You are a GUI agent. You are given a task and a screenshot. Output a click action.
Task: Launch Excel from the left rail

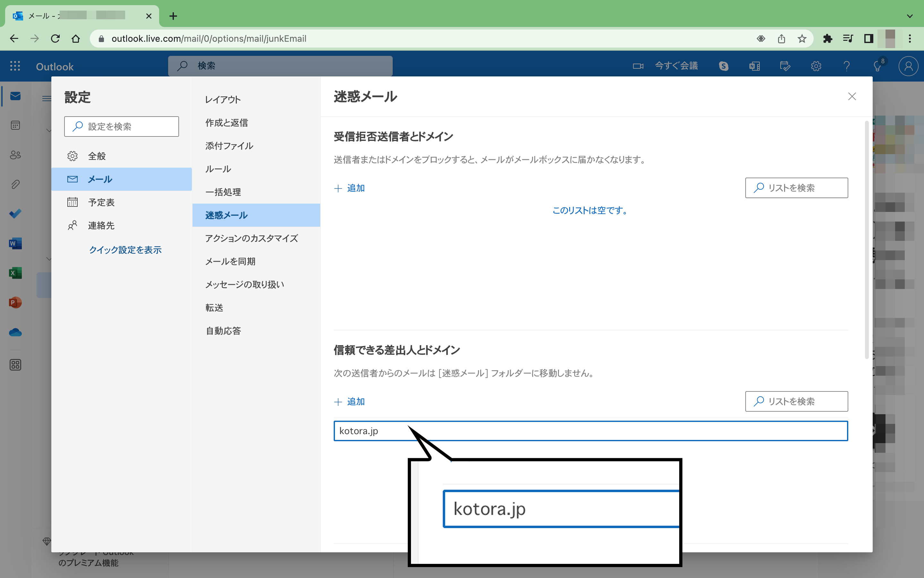tap(15, 273)
